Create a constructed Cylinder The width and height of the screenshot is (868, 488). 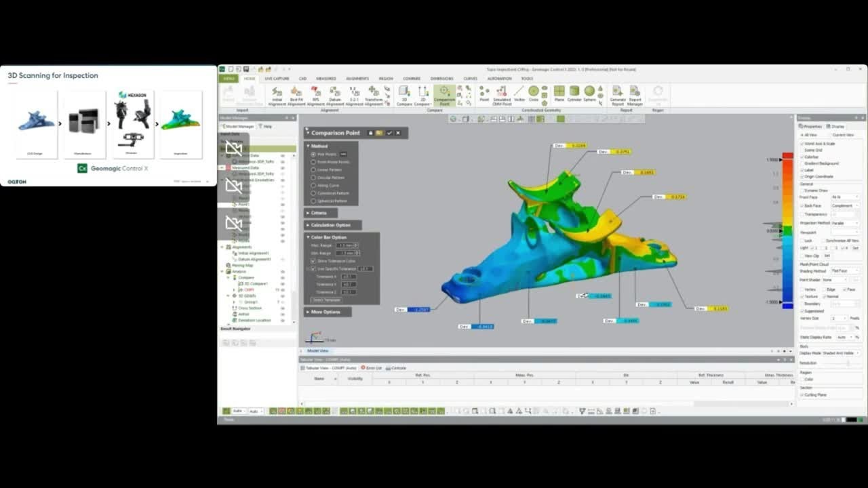(x=574, y=94)
